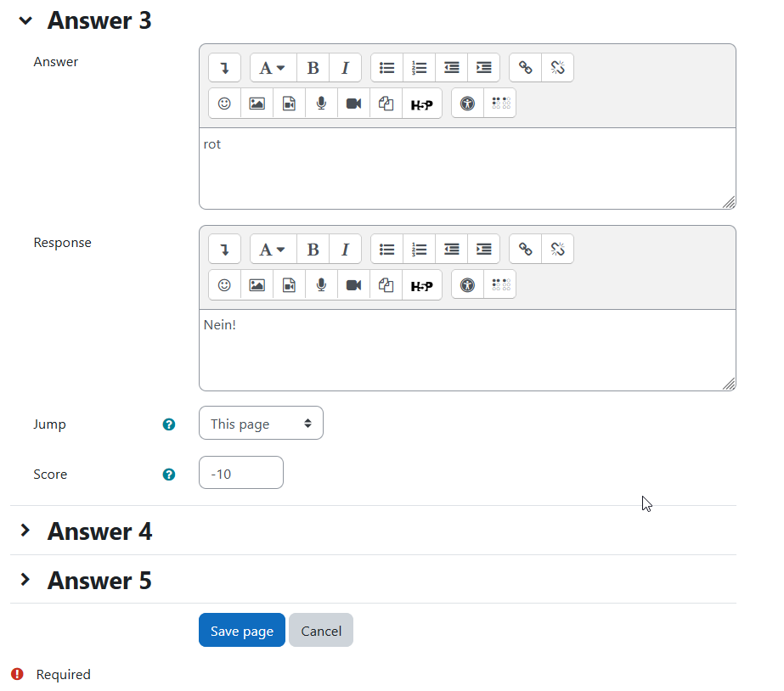
Task: Click the Save page button
Action: [x=242, y=630]
